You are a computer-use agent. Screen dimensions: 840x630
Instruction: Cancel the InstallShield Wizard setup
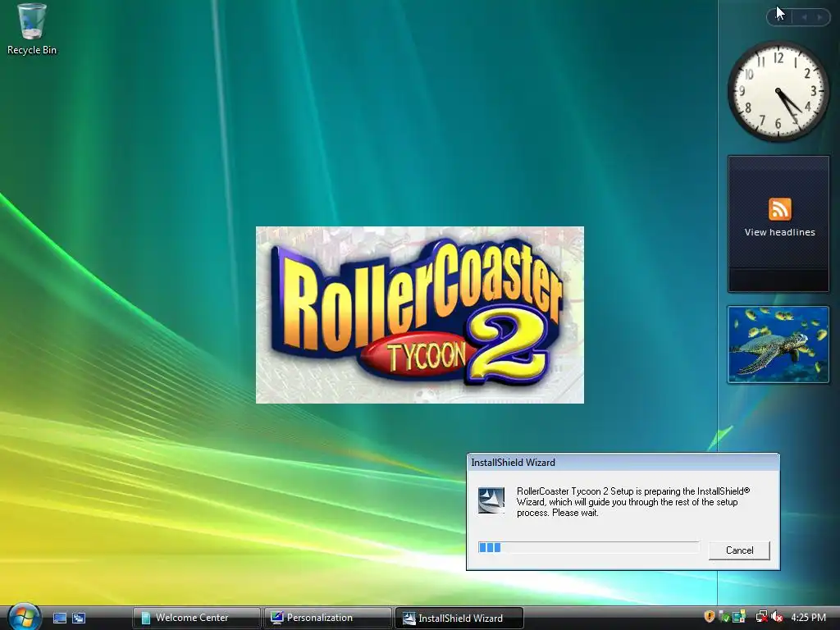(739, 550)
